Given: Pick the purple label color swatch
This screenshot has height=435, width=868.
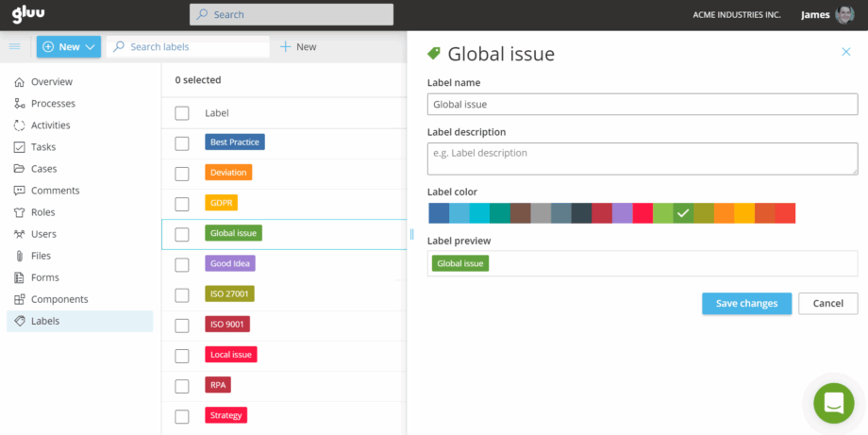Looking at the screenshot, I should tap(623, 213).
